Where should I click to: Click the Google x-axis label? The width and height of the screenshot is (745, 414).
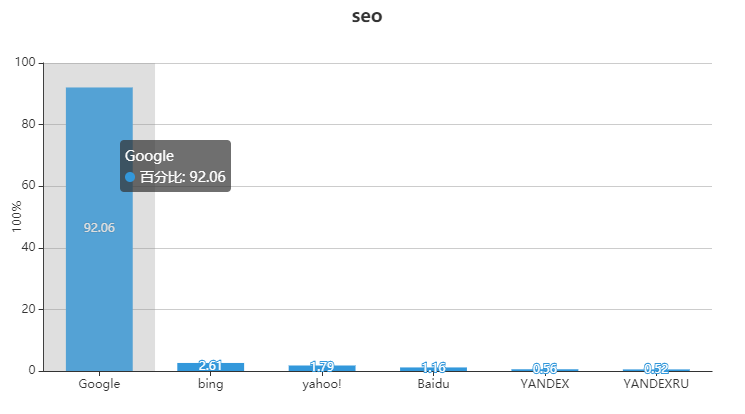[x=99, y=384]
